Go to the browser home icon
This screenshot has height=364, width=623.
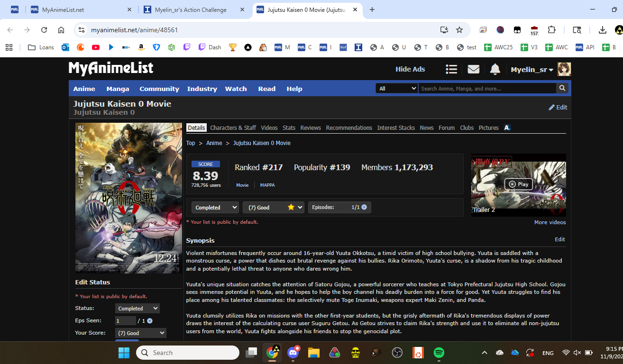pyautogui.click(x=61, y=30)
